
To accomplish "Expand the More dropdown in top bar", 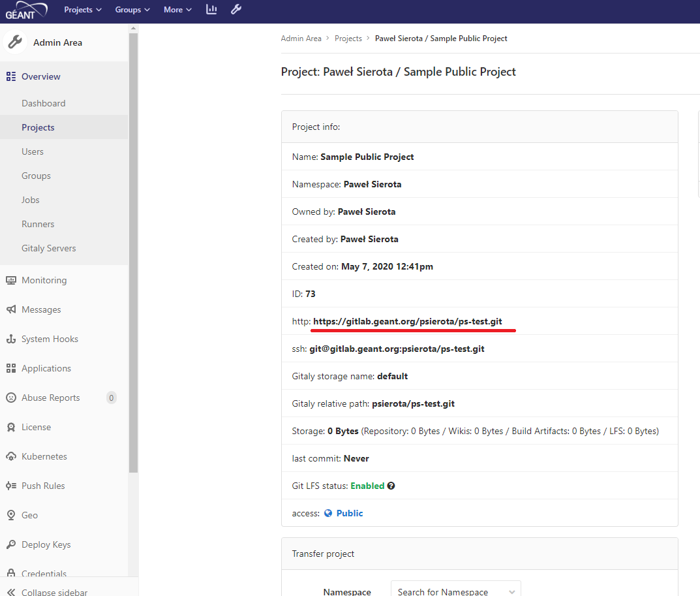I will [x=177, y=9].
